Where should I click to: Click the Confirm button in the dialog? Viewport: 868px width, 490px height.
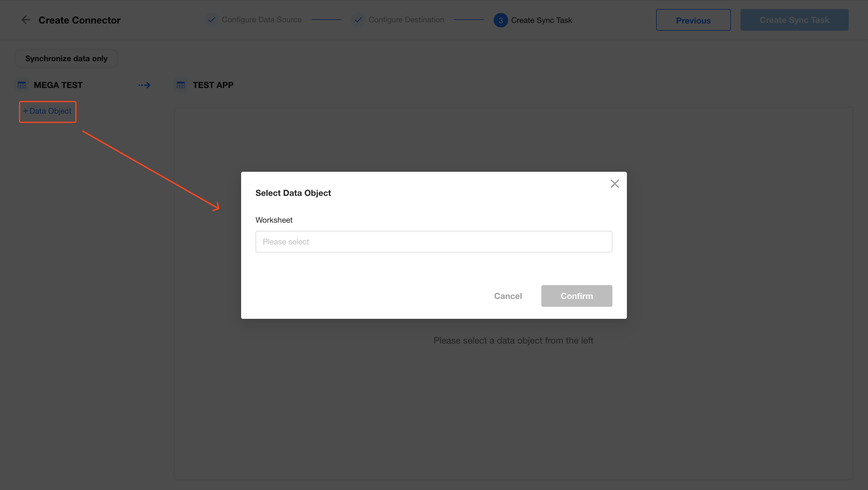click(576, 296)
